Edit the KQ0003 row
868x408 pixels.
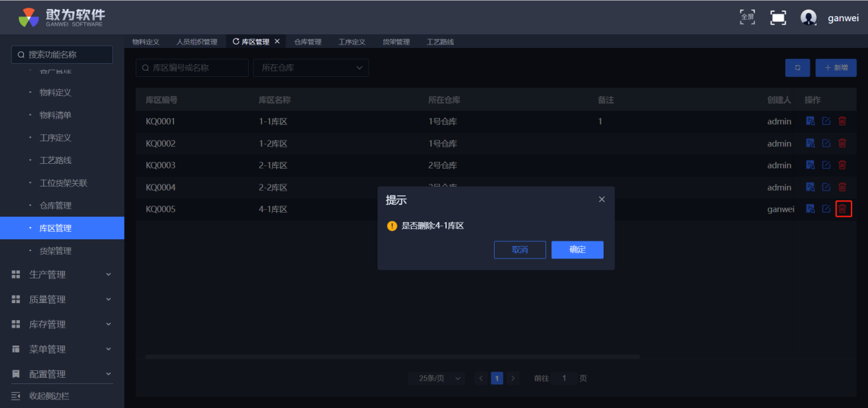[826, 165]
